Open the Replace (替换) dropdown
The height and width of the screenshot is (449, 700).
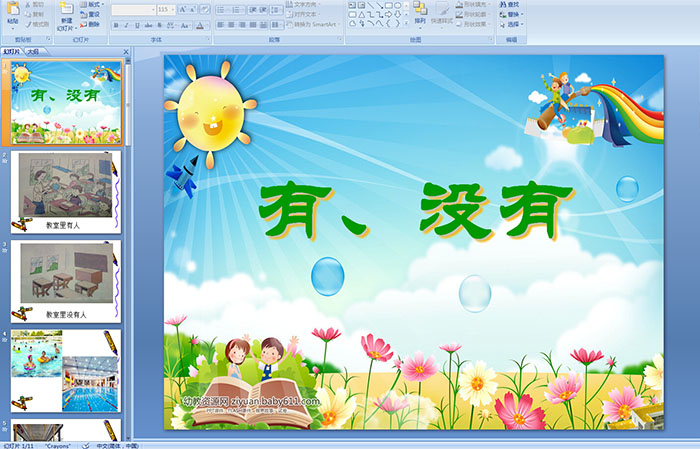pyautogui.click(x=512, y=14)
